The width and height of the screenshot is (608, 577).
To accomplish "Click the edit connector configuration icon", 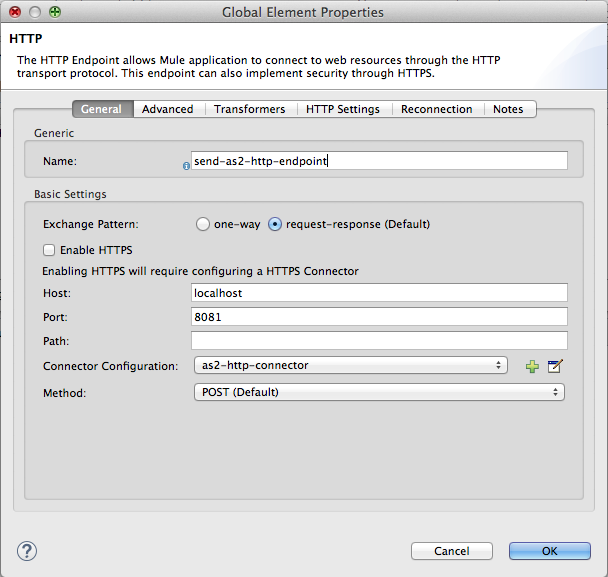I will [555, 367].
